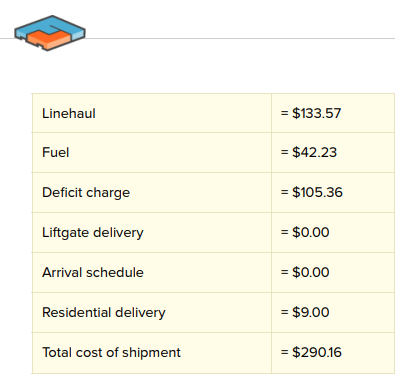Click the equals sign before $133.57
Image resolution: width=404 pixels, height=381 pixels.
pos(284,113)
